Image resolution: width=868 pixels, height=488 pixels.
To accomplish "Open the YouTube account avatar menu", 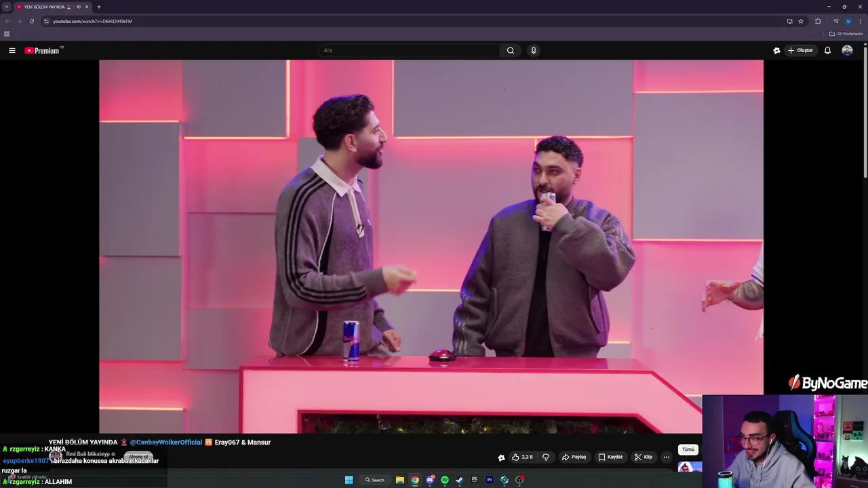I will point(847,50).
